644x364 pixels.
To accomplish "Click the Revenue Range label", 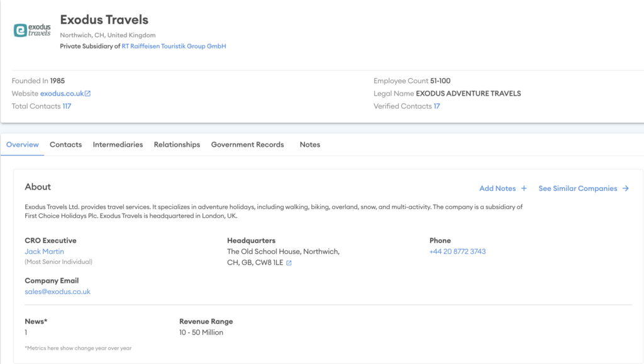I will click(x=206, y=321).
